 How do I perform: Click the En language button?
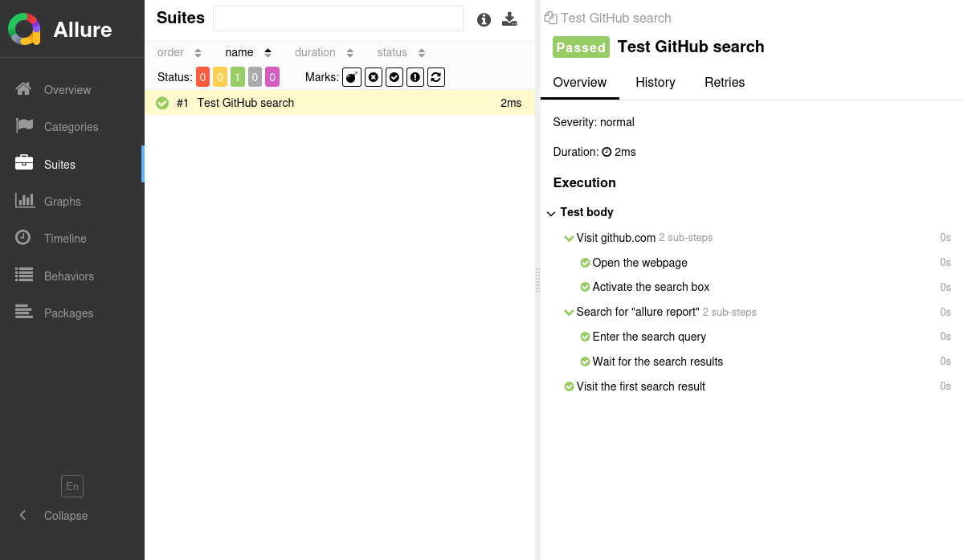[72, 486]
